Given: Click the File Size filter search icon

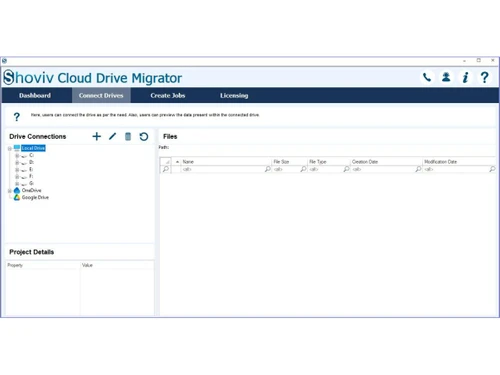Looking at the screenshot, I should click(303, 169).
